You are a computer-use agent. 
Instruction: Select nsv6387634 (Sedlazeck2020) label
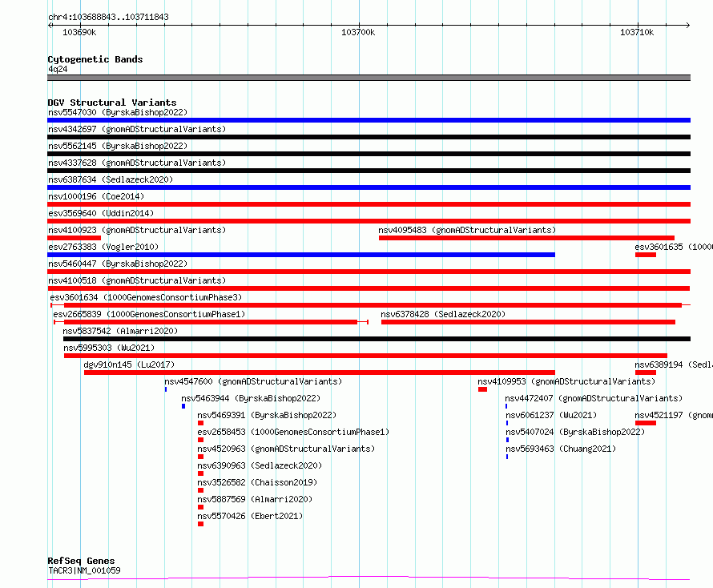(111, 179)
